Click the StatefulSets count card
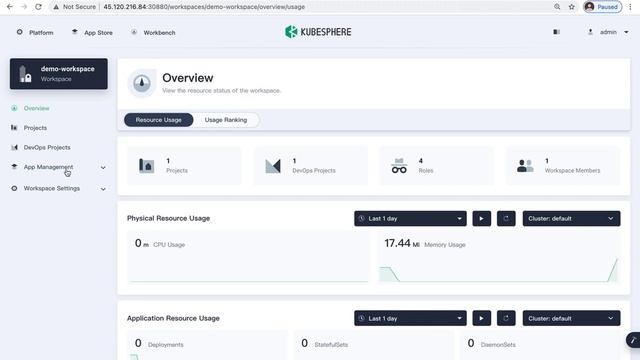The width and height of the screenshot is (640, 360). pyautogui.click(x=373, y=345)
